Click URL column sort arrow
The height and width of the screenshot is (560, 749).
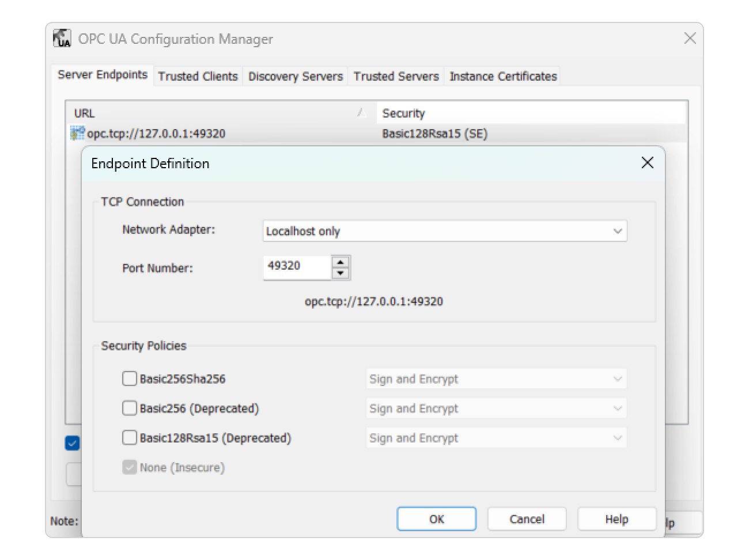point(361,113)
